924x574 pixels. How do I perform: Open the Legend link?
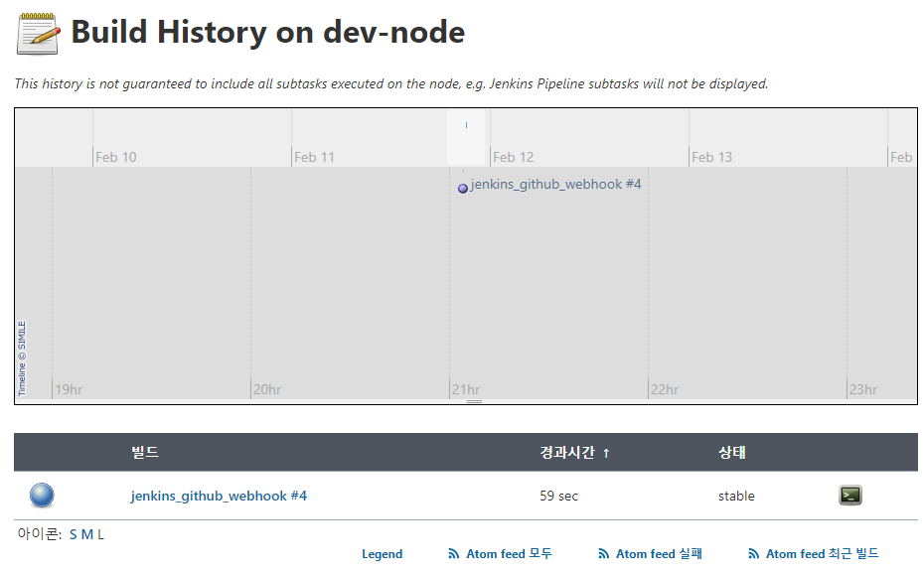click(x=382, y=554)
